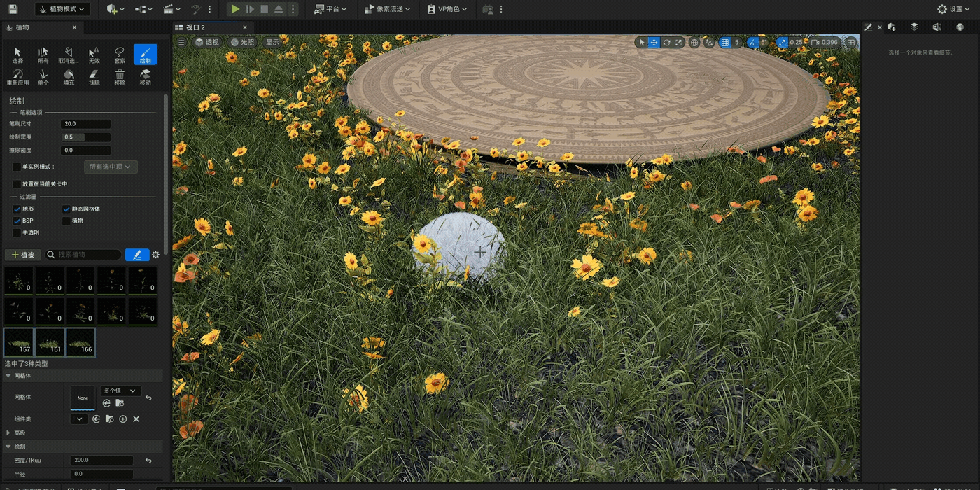The width and height of the screenshot is (980, 490).
Task: Click the +植被 add foliage button
Action: click(22, 255)
